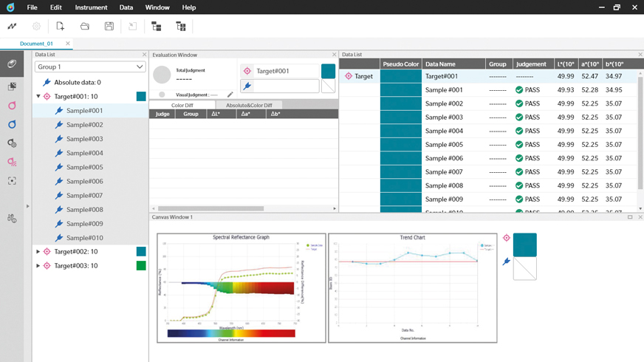The image size is (644, 362).
Task: Collapse the Target#001 tree node
Action: [38, 97]
